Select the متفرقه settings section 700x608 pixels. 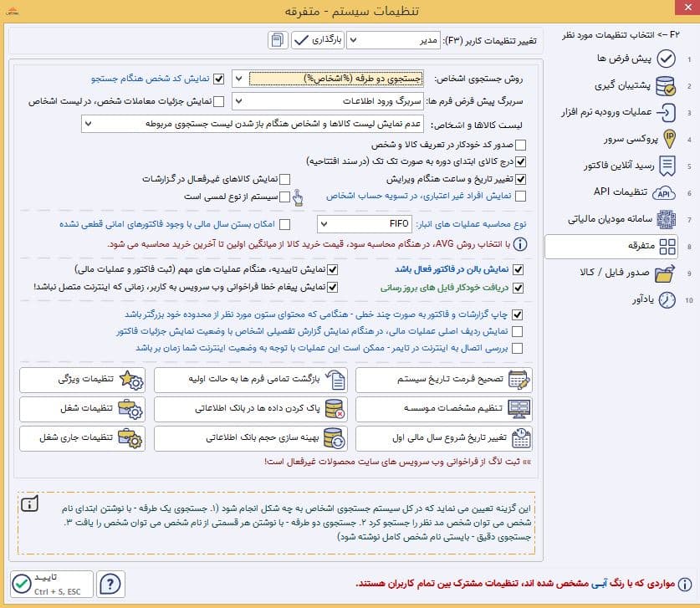[x=611, y=247]
